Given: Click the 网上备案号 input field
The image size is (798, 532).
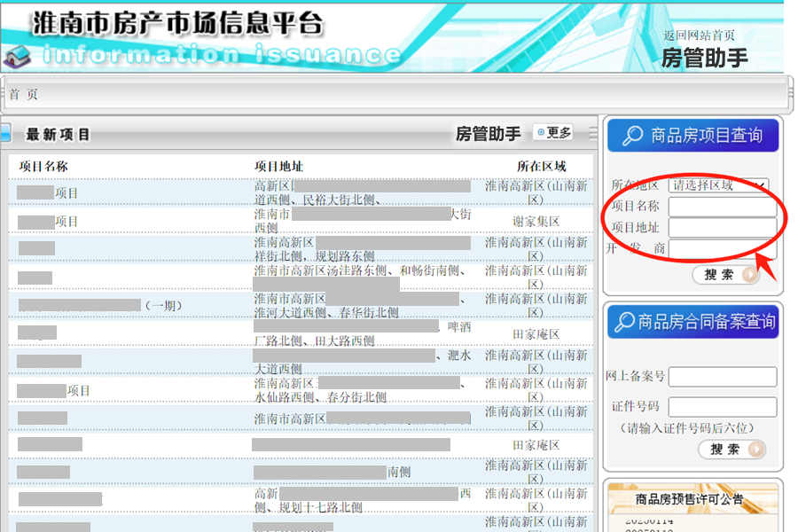Looking at the screenshot, I should (x=723, y=377).
